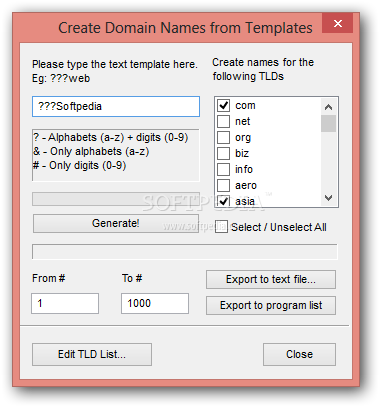Close the dialog with title bar X
380x407 pixels.
coord(338,23)
